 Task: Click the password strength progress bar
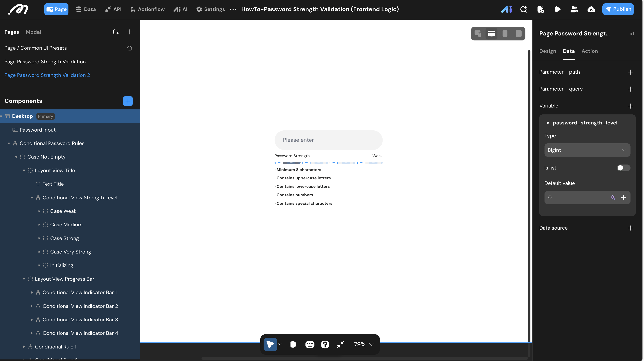point(329,163)
